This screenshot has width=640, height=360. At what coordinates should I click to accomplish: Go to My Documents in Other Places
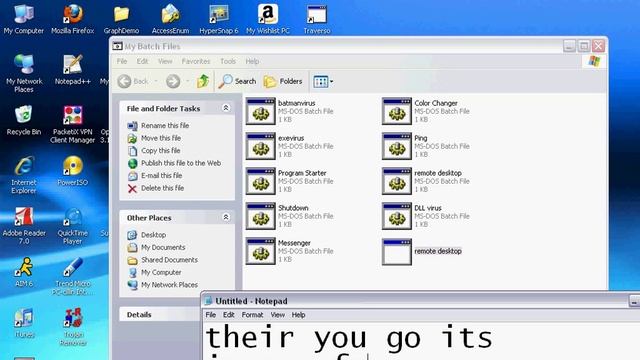[x=163, y=247]
